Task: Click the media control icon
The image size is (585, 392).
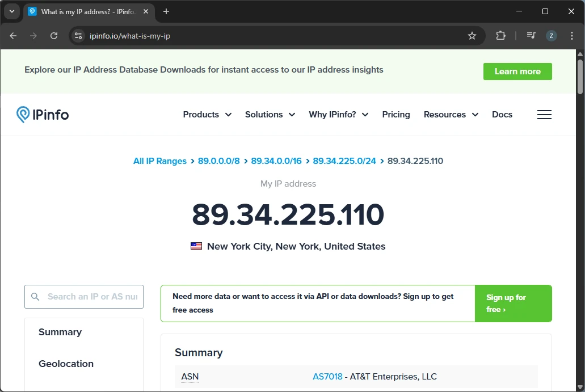Action: pyautogui.click(x=531, y=36)
